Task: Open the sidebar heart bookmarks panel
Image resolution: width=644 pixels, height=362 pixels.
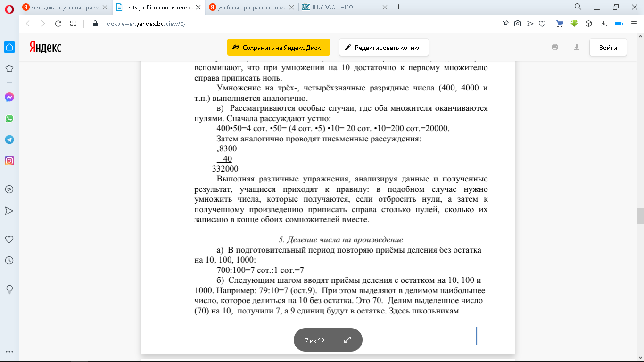Action: pos(9,239)
